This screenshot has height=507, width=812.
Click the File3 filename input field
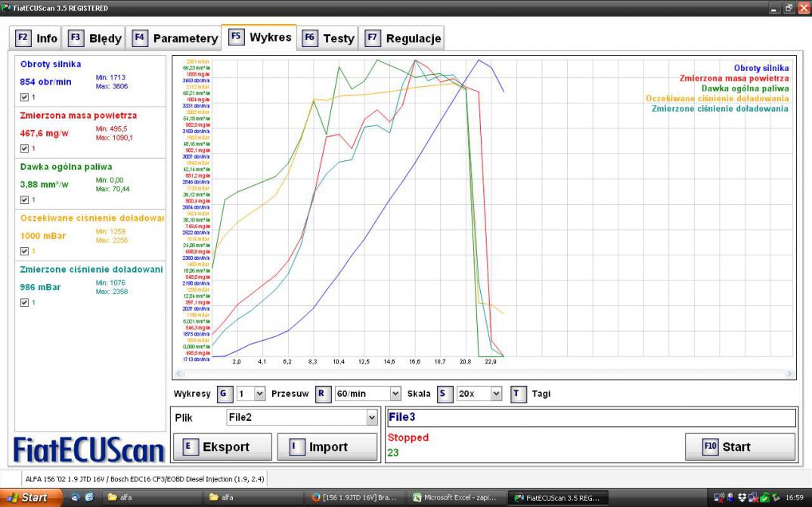coord(590,417)
